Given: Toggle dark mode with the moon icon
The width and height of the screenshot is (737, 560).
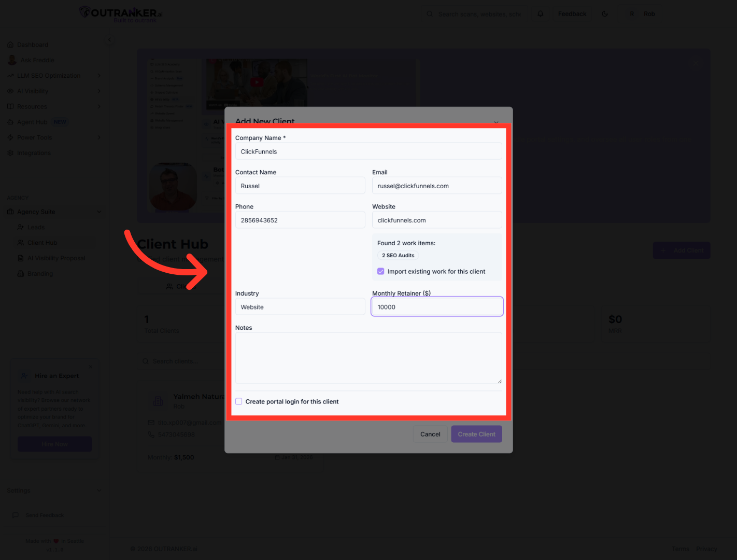Looking at the screenshot, I should [605, 14].
